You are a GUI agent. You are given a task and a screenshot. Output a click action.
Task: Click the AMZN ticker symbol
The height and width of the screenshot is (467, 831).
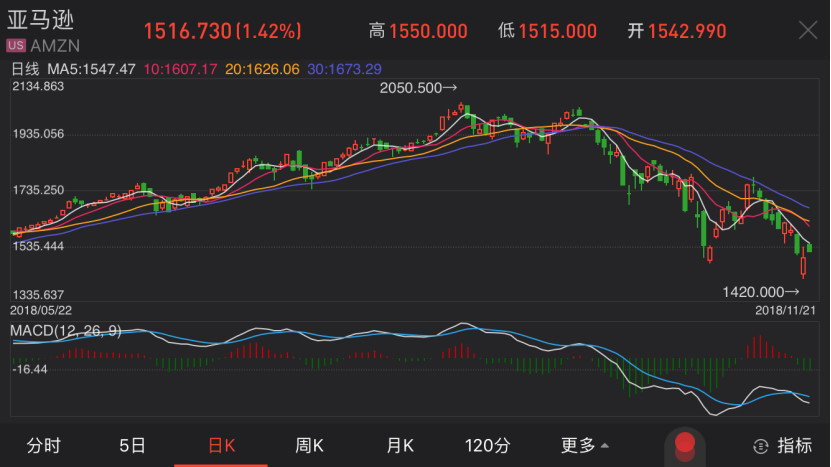[55, 46]
